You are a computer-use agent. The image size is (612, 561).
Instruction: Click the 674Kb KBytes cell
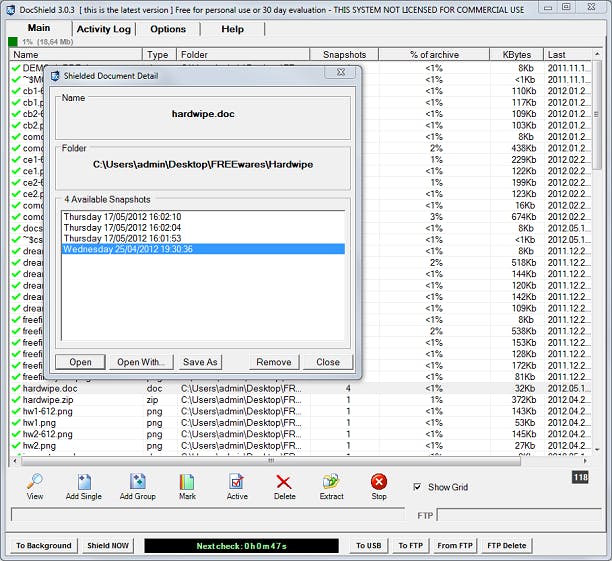pos(524,217)
